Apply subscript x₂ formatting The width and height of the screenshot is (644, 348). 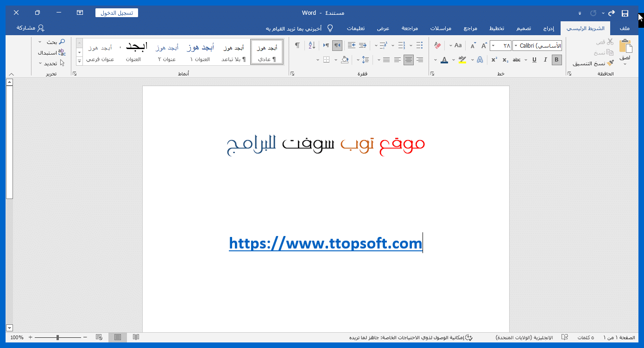[505, 60]
